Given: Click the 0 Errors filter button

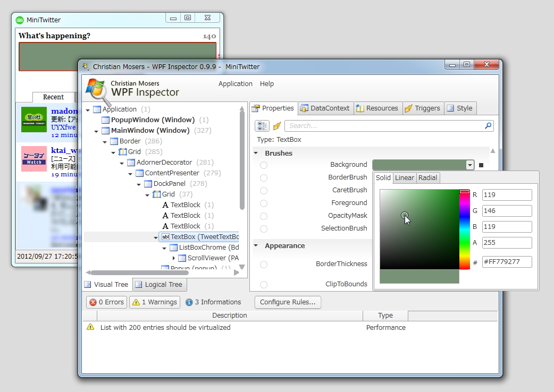Looking at the screenshot, I should [x=106, y=302].
